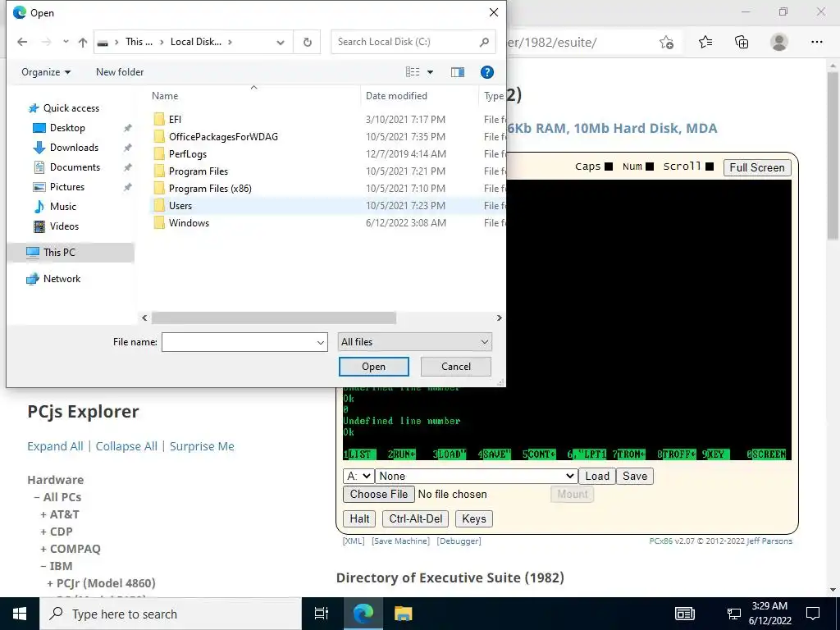This screenshot has width=840, height=630.
Task: Open the [XML] link
Action: pyautogui.click(x=354, y=541)
